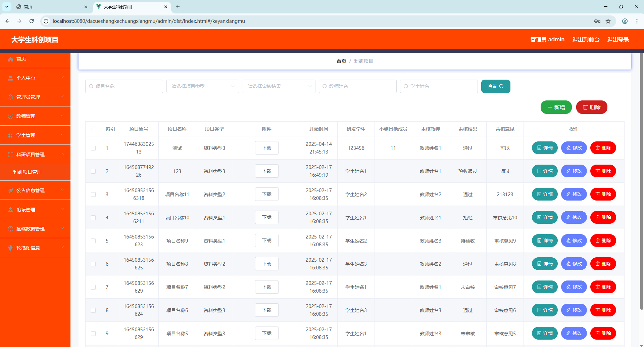Open the 请选择项目类型 dropdown
Image resolution: width=644 pixels, height=347 pixels.
point(203,86)
